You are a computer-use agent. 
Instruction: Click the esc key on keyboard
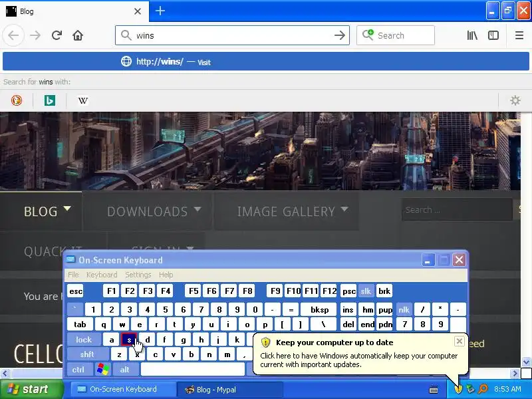click(x=75, y=291)
